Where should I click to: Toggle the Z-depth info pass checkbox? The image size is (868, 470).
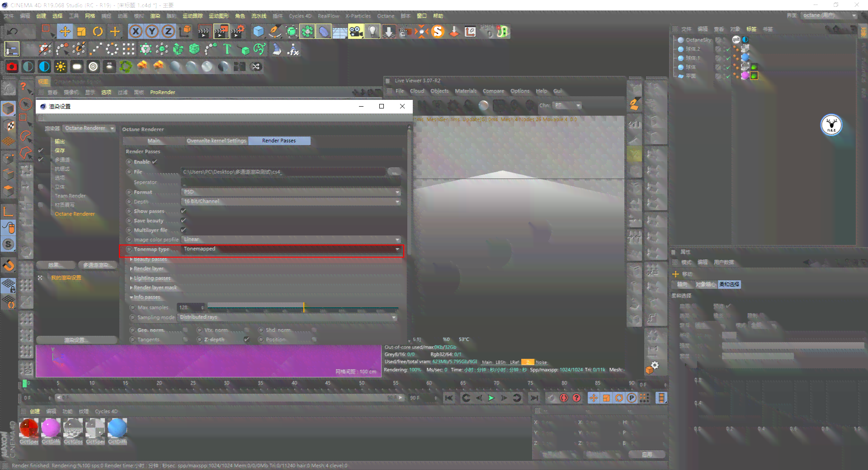point(247,339)
